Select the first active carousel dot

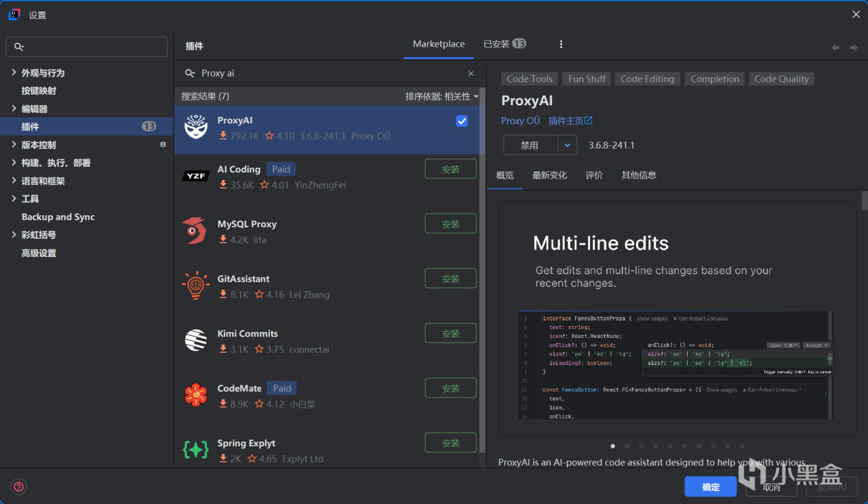click(x=613, y=446)
